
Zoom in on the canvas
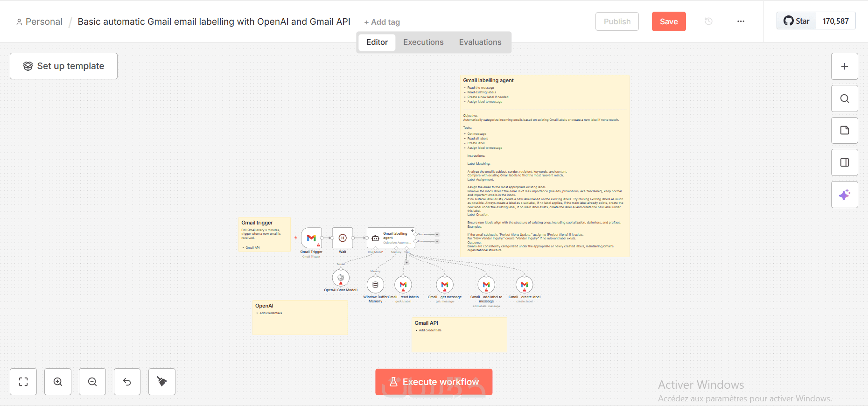pos(58,382)
